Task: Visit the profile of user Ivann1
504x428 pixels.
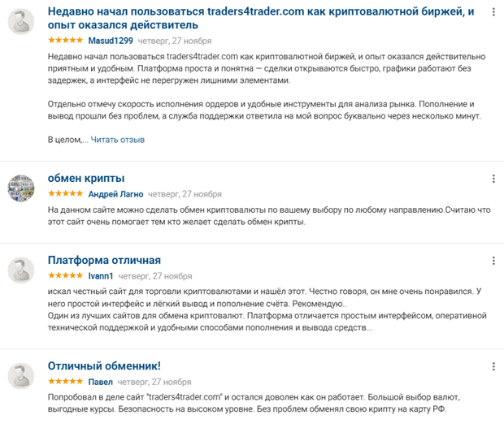Action: [101, 276]
